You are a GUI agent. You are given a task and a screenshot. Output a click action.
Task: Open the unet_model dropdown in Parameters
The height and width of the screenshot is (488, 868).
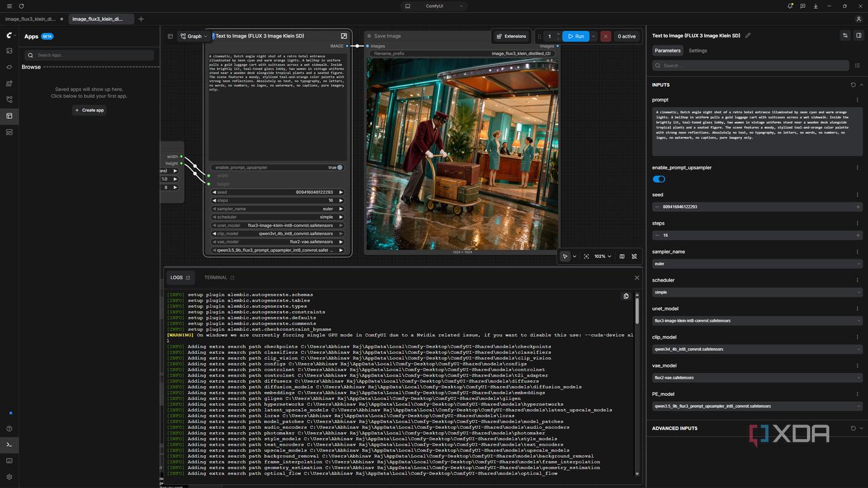(x=757, y=321)
